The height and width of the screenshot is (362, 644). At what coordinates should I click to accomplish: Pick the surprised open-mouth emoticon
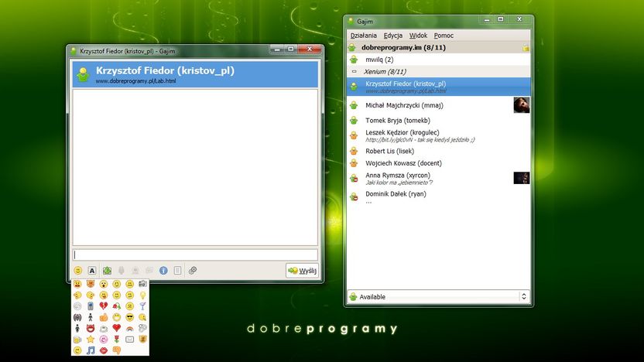[104, 284]
